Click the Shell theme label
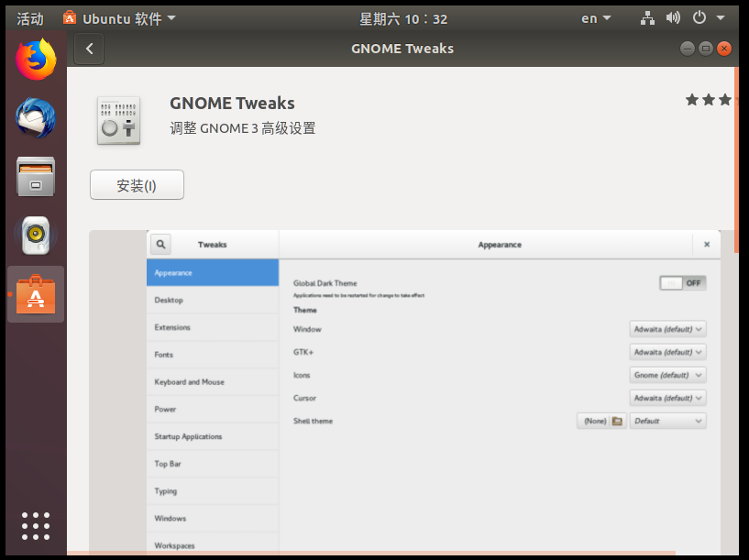749x560 pixels. coord(313,421)
